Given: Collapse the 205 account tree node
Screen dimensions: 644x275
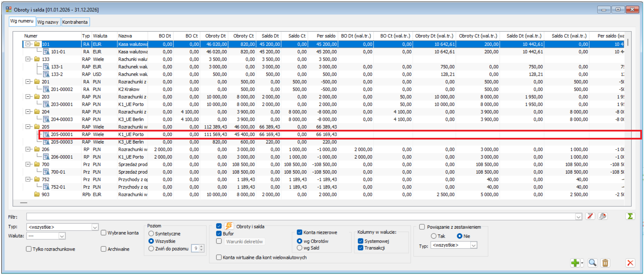Looking at the screenshot, I should pyautogui.click(x=28, y=127).
